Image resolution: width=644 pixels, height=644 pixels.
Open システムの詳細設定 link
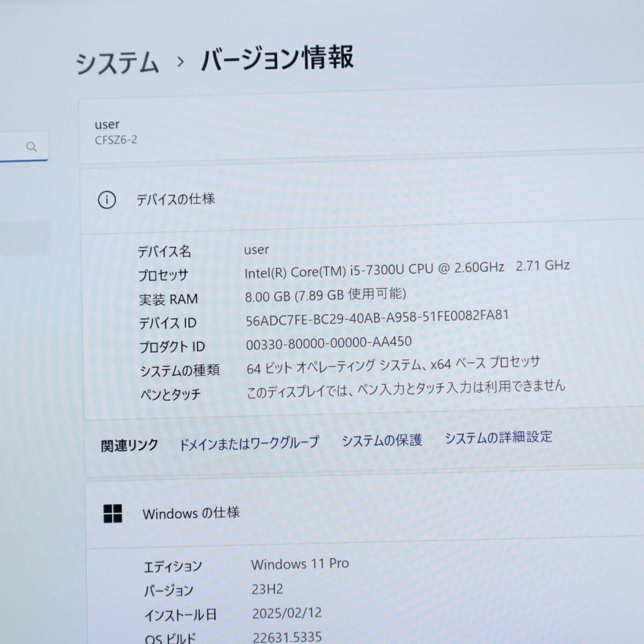[499, 437]
